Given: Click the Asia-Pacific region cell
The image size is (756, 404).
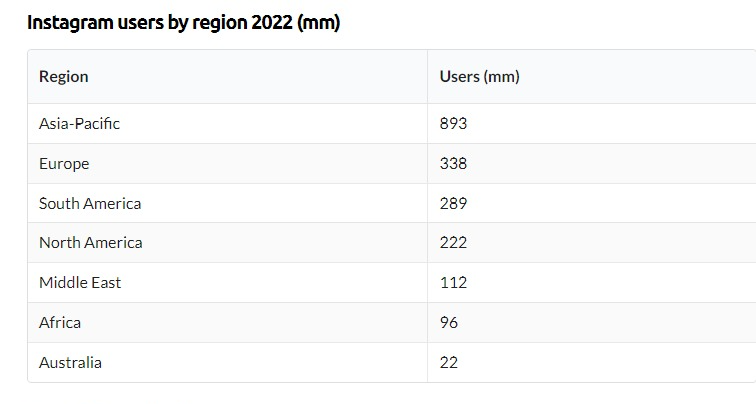Looking at the screenshot, I should coord(79,124).
